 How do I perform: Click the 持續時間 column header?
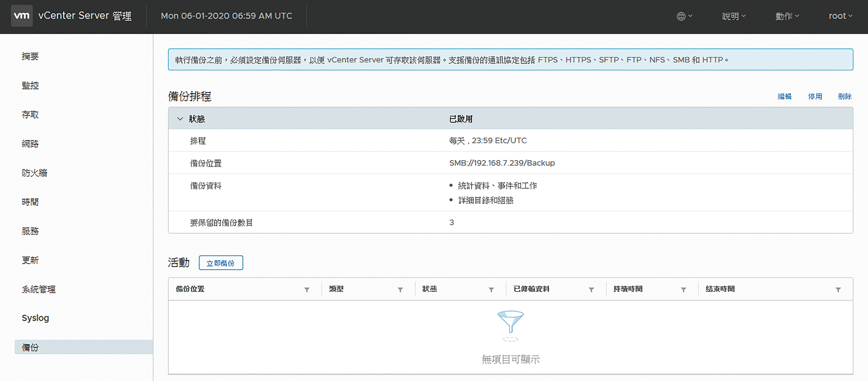click(x=628, y=289)
